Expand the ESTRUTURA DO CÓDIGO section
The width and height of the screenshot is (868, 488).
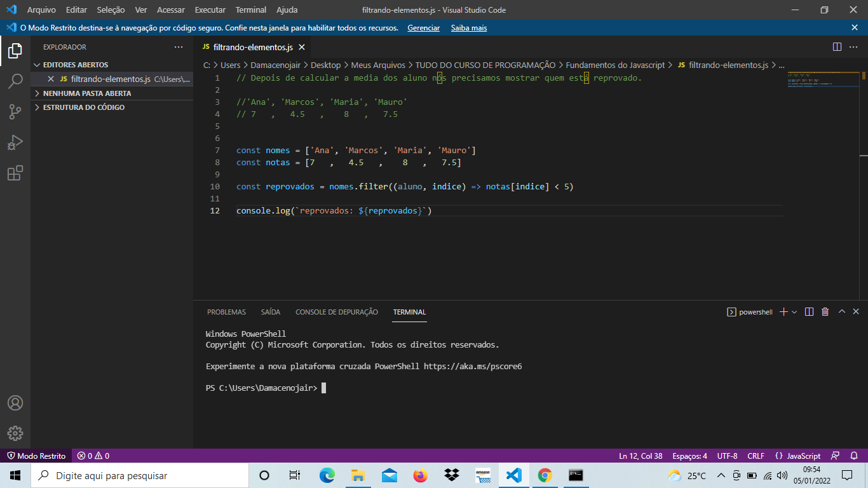(112, 107)
